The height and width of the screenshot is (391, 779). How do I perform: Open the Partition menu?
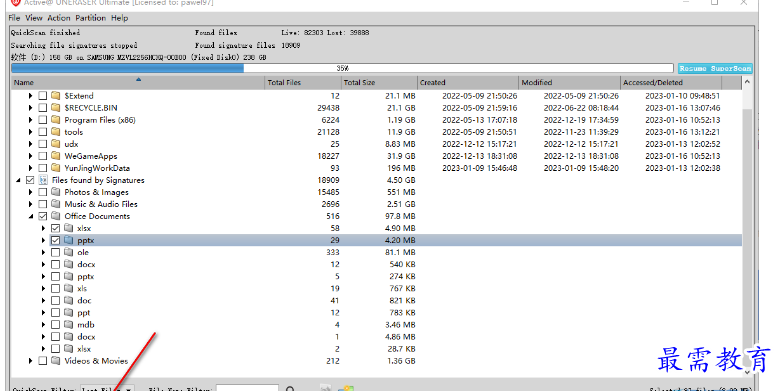pos(90,18)
